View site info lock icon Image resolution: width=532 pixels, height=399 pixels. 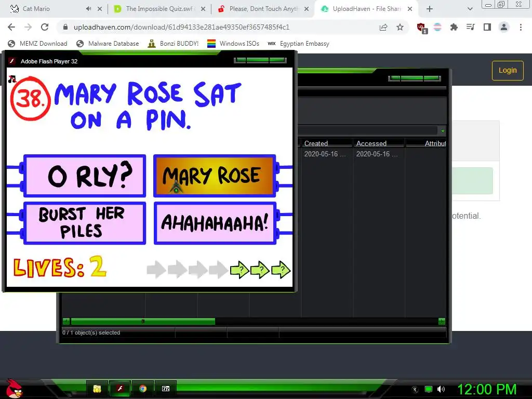(x=66, y=27)
